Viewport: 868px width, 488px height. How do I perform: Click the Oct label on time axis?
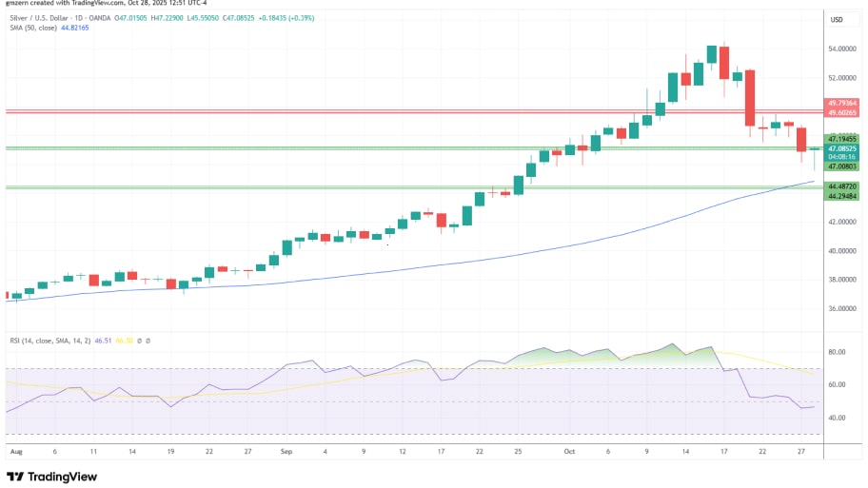pyautogui.click(x=569, y=452)
